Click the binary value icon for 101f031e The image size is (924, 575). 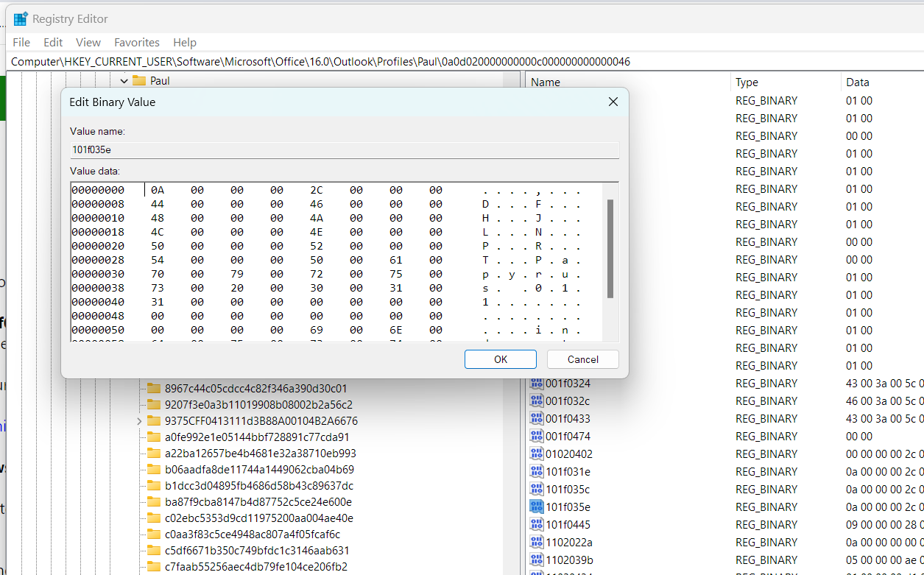click(537, 471)
